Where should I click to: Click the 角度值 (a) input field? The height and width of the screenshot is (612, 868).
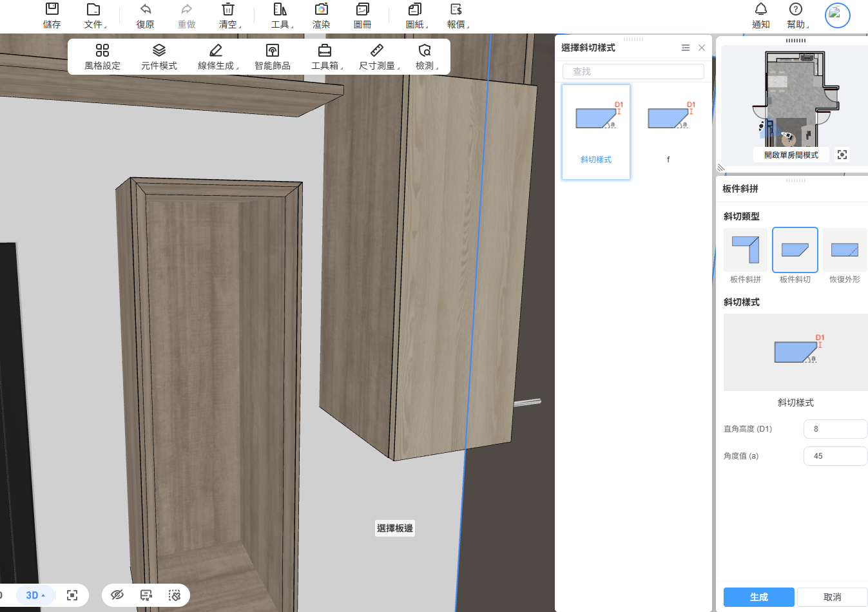[x=835, y=456]
